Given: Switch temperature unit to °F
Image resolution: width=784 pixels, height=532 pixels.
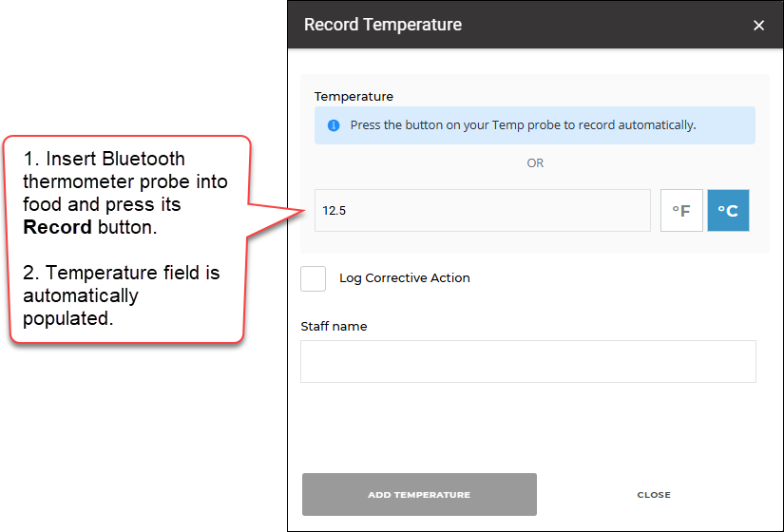Looking at the screenshot, I should [681, 211].
